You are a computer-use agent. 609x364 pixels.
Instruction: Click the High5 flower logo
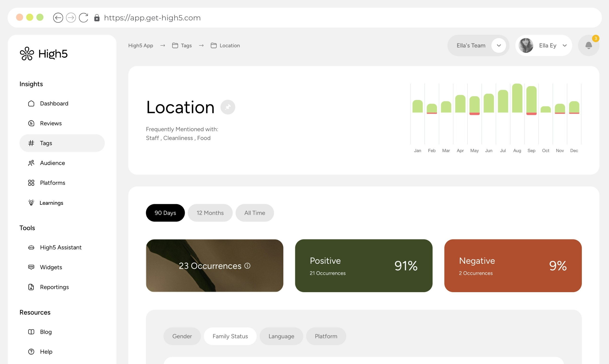[27, 53]
